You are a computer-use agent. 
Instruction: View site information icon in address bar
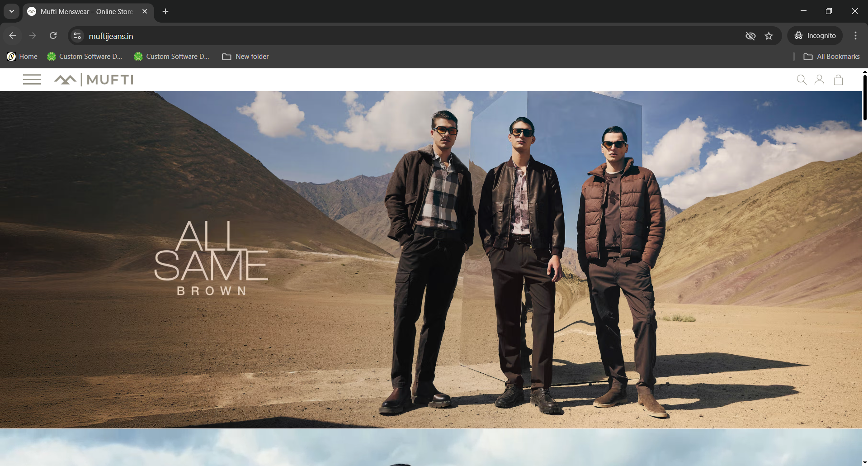click(x=77, y=36)
